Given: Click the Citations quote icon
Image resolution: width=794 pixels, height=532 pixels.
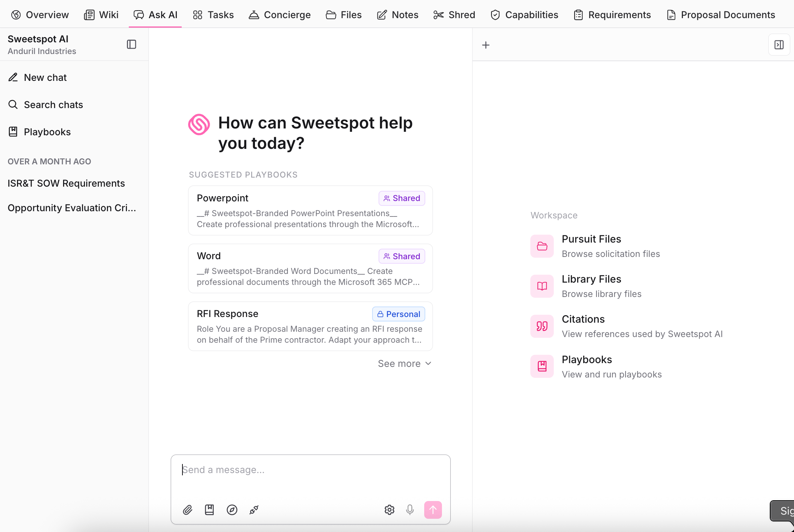Looking at the screenshot, I should pyautogui.click(x=542, y=326).
